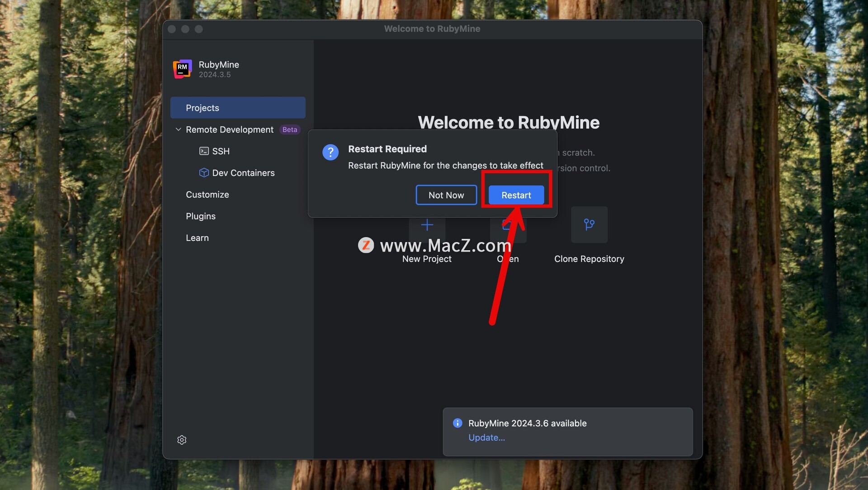Click the SSH label in sidebar
The height and width of the screenshot is (490, 868).
[x=221, y=151]
